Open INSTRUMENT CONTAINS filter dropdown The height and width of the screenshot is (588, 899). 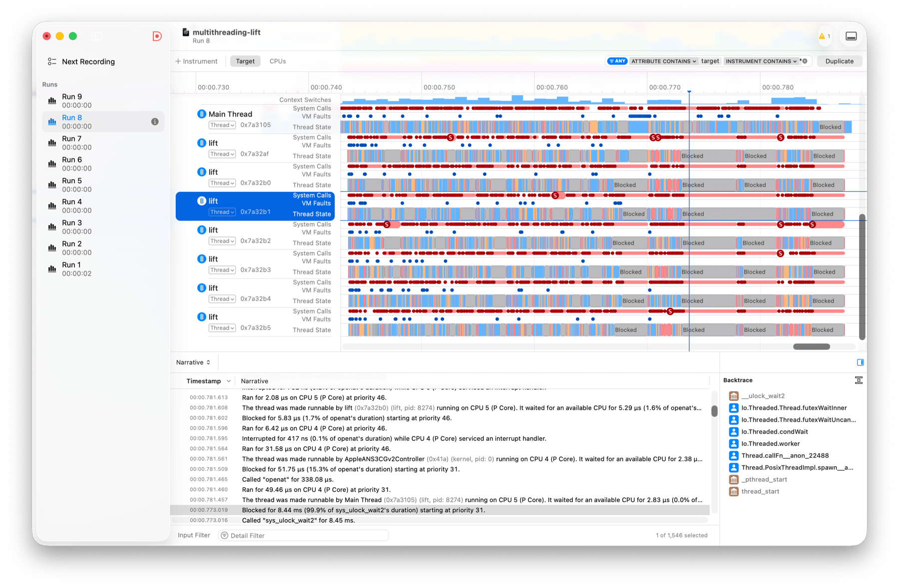[x=761, y=61]
